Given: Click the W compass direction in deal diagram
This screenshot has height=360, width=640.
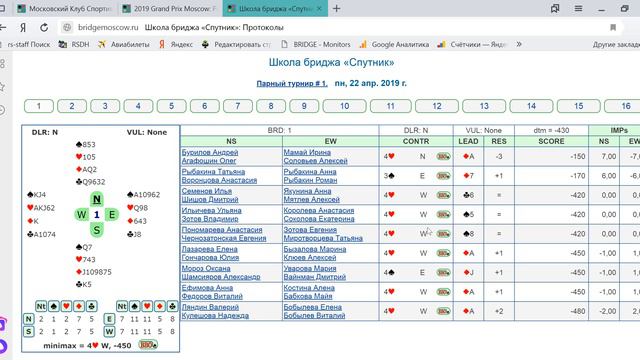Looking at the screenshot, I should [81, 215].
